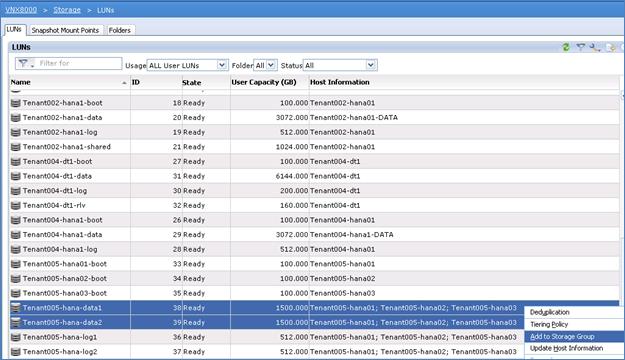Image resolution: width=625 pixels, height=360 pixels.
Task: Select LUN icon for Tenant002-hana1-shared
Action: (x=16, y=147)
